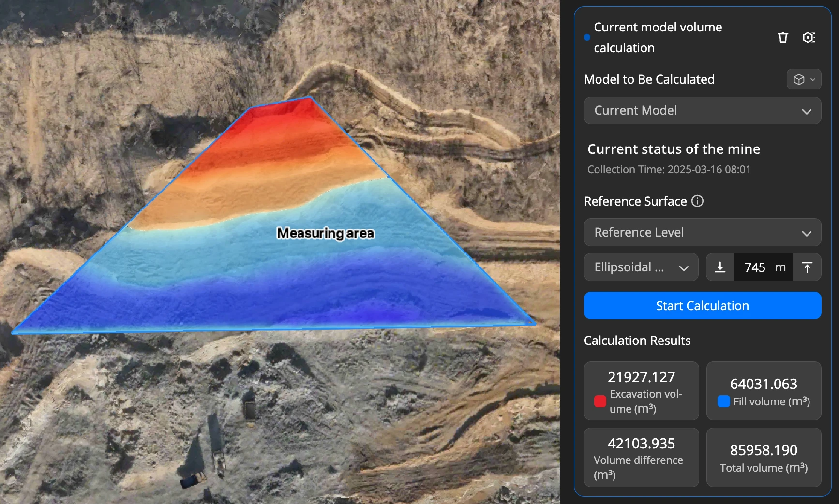The height and width of the screenshot is (504, 839).
Task: Select the 21927.127 excavation volume value
Action: pyautogui.click(x=641, y=377)
